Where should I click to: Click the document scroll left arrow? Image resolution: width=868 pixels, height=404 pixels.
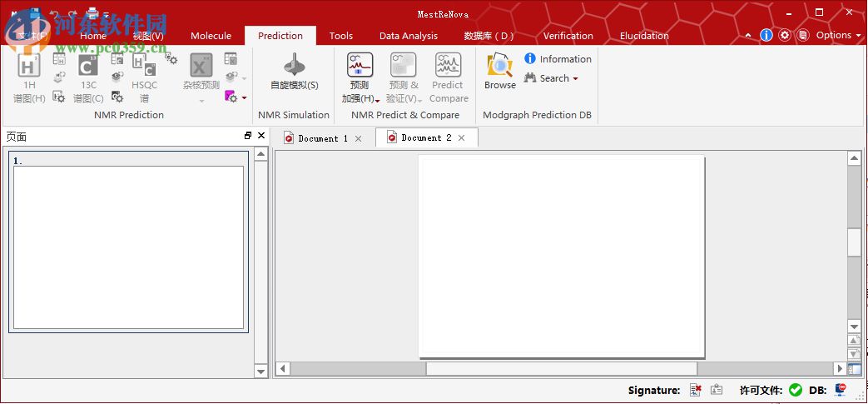(283, 368)
